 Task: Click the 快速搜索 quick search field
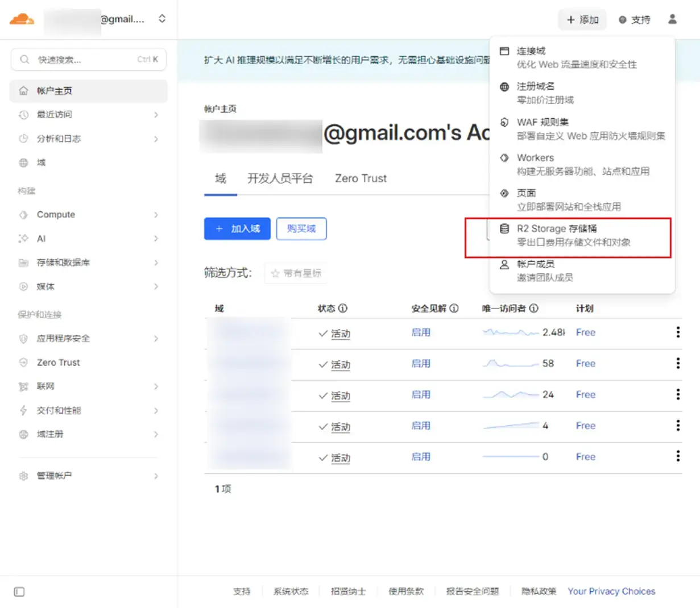click(x=88, y=60)
